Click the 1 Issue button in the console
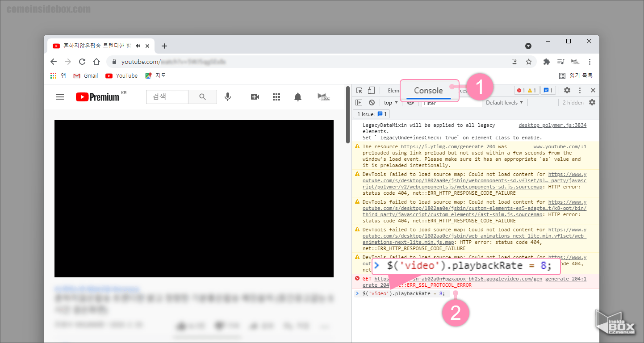644x343 pixels. [371, 114]
